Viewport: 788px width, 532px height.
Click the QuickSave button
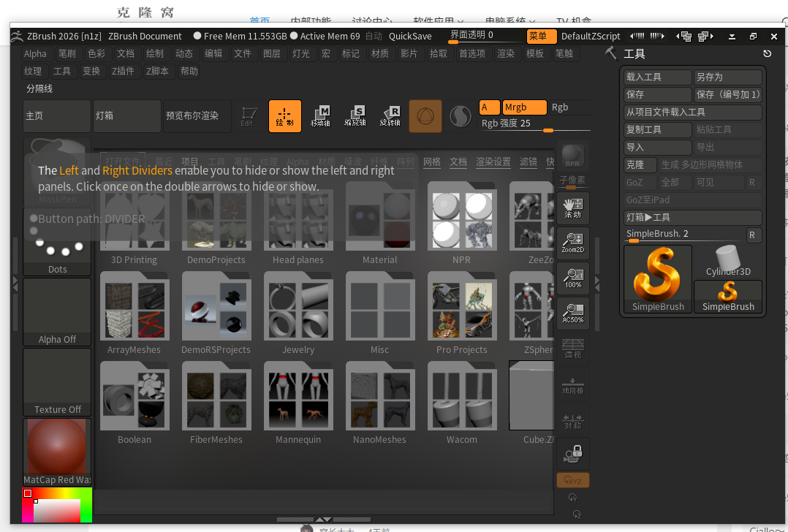[x=409, y=36]
